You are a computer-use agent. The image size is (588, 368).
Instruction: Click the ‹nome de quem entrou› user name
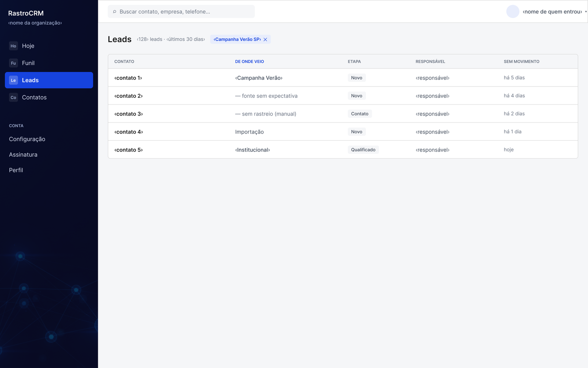(552, 12)
